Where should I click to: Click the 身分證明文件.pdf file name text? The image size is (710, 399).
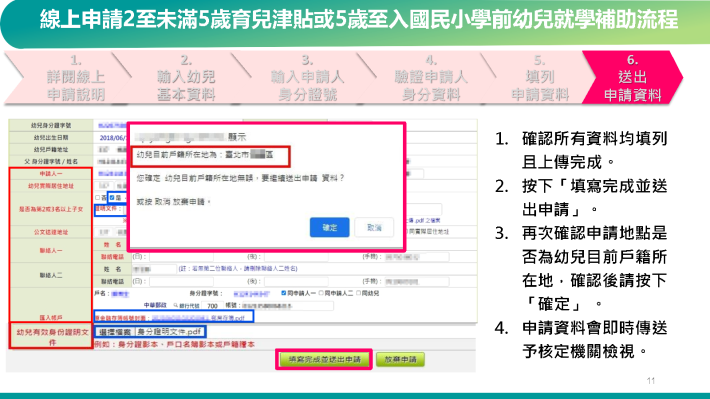(169, 332)
